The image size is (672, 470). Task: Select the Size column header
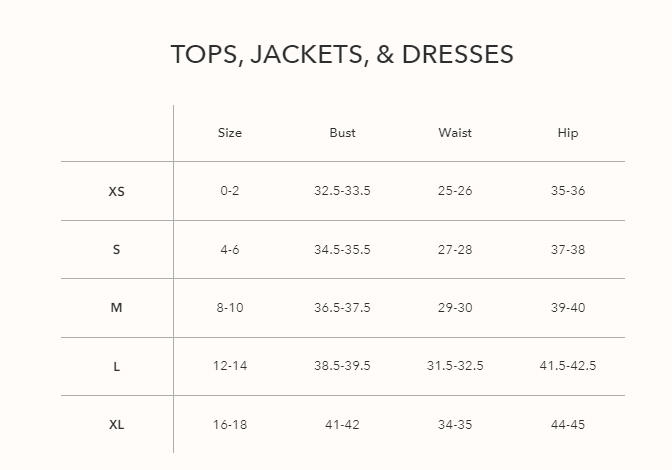coord(230,133)
